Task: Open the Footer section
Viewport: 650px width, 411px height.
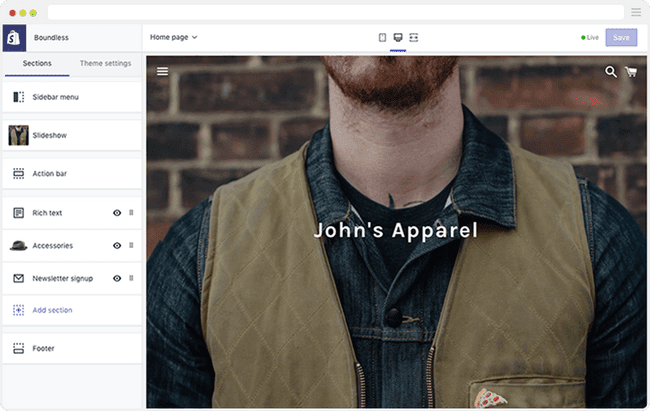Action: 72,348
